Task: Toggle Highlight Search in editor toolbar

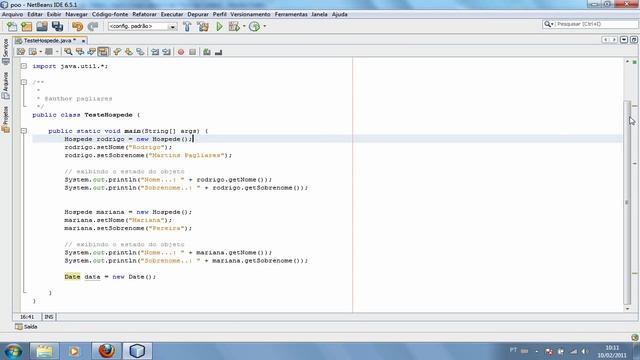Action: 103,52
